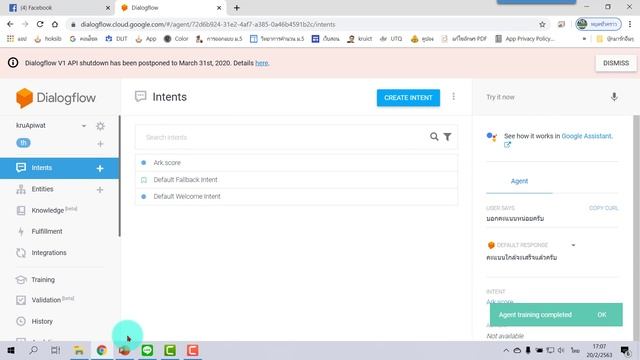This screenshot has height=360, width=640.
Task: Open Windows Start menu
Action: (11, 350)
